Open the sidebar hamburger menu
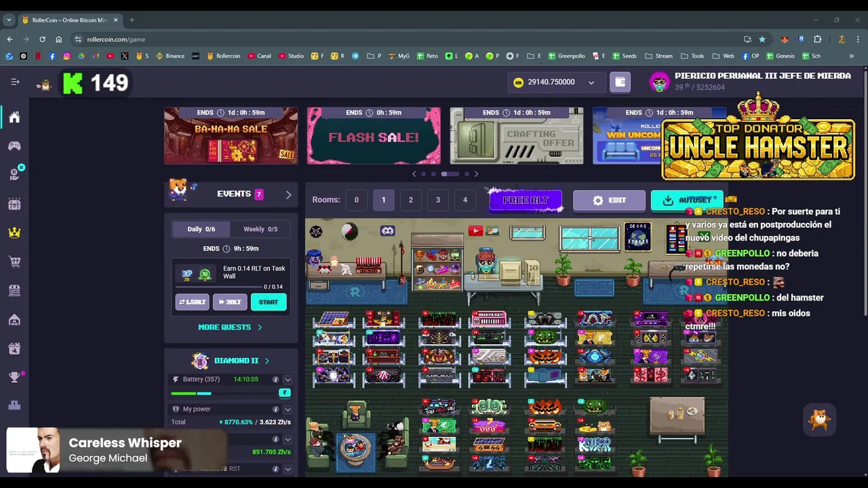Viewport: 868px width, 488px height. tap(15, 82)
